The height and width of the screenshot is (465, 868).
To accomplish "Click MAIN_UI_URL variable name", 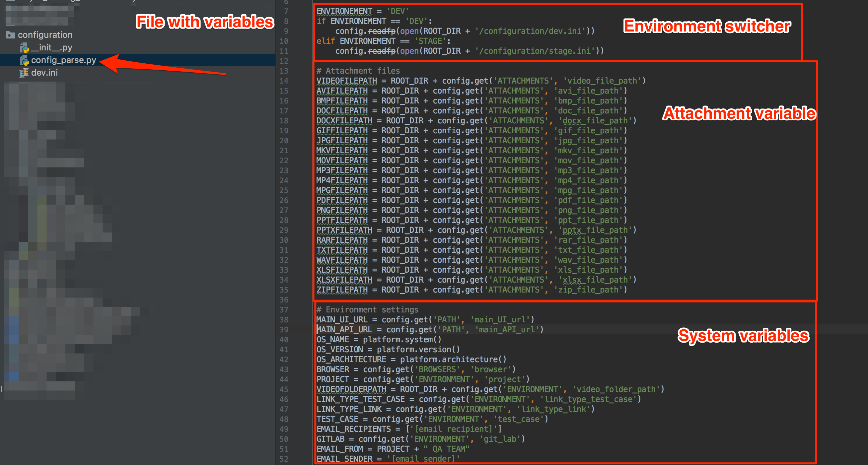I will tap(342, 319).
